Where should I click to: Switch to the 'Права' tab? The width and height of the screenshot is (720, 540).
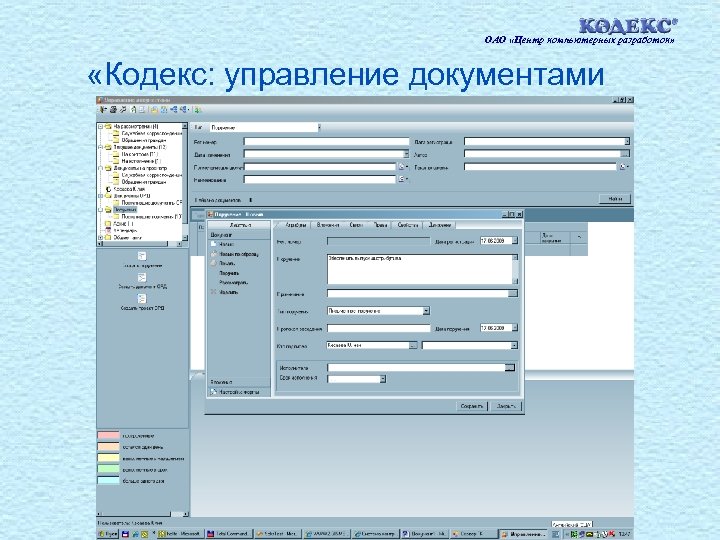pos(380,225)
